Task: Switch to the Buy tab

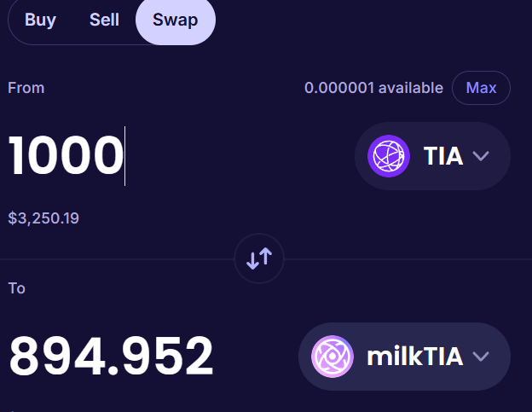Action: (x=40, y=20)
